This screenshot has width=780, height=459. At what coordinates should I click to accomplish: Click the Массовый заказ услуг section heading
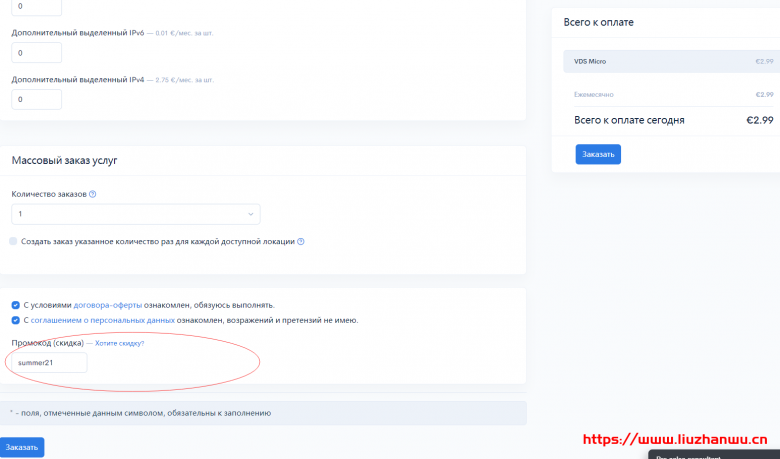(64, 161)
